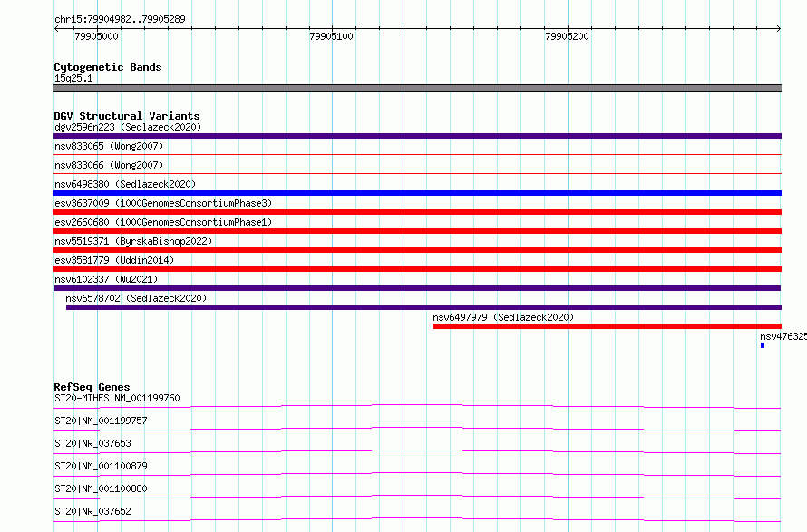
Task: Select the gray 15q25.1 cytogenetic band bar
Action: pyautogui.click(x=417, y=88)
